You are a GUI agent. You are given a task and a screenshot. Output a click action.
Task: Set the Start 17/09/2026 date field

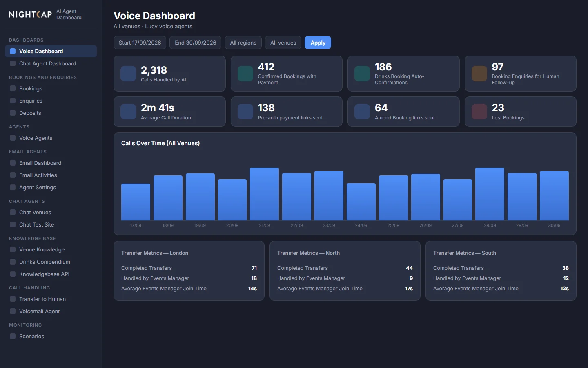coord(140,43)
